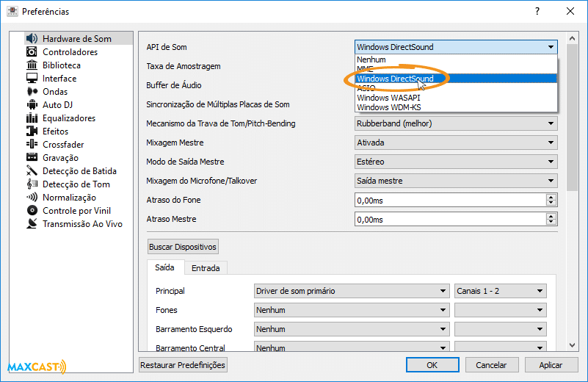Select ASIO option in dropdown list
The height and width of the screenshot is (382, 588).
(366, 88)
